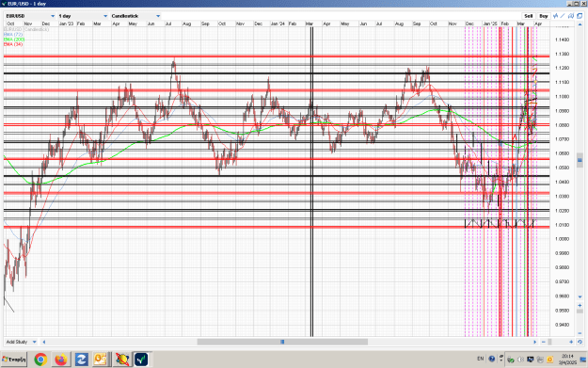
Task: Click the Jan '25 time axis label
Action: [x=490, y=24]
